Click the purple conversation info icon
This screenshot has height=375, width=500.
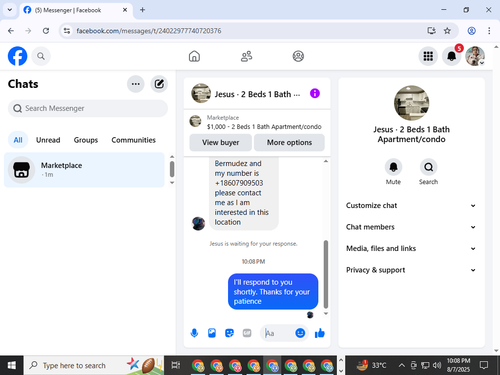coord(315,93)
